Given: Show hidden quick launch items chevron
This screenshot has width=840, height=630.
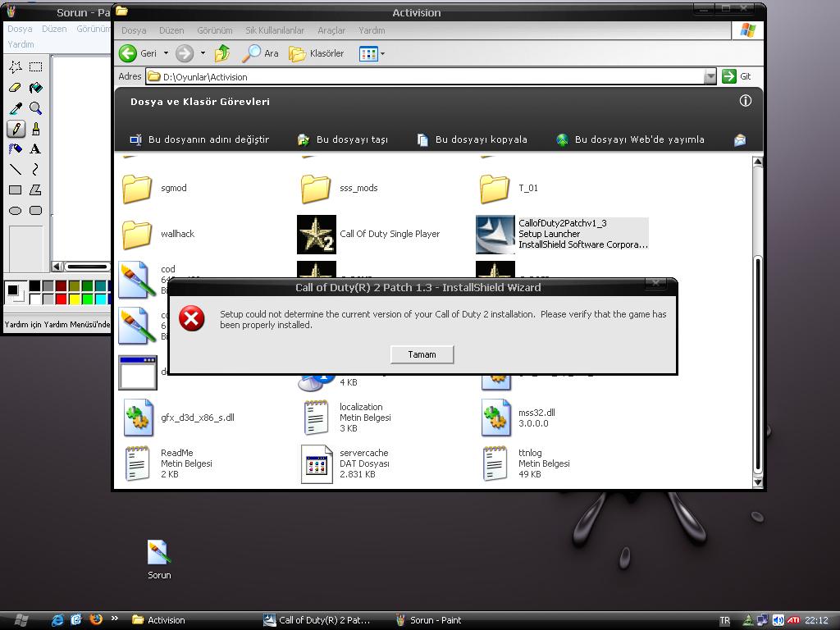Looking at the screenshot, I should coord(114,619).
